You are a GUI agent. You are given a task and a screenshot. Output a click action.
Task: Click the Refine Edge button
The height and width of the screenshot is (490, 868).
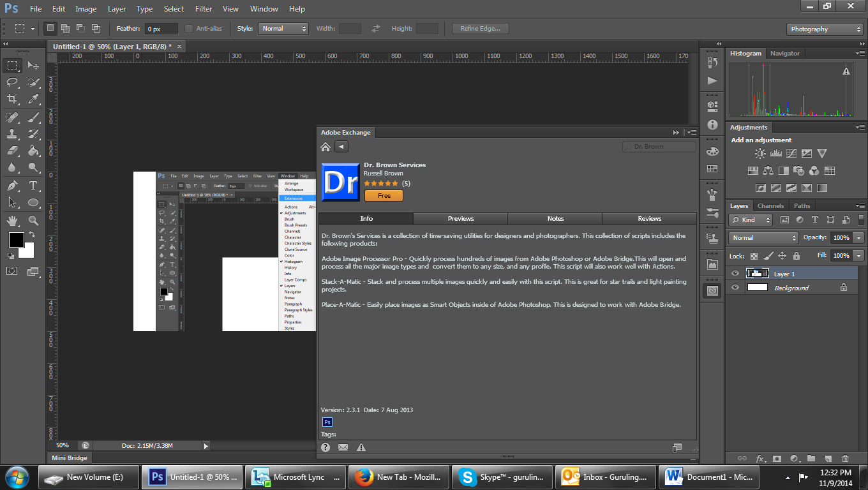[x=479, y=28]
